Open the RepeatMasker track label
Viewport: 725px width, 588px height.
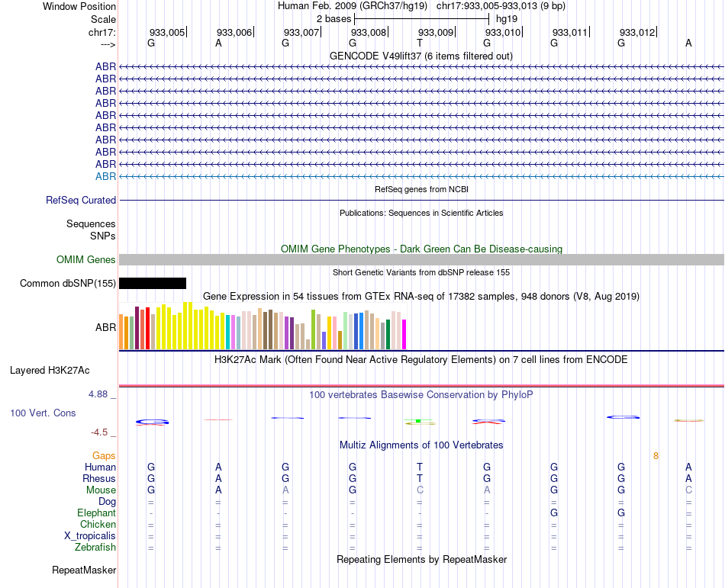pos(84,570)
